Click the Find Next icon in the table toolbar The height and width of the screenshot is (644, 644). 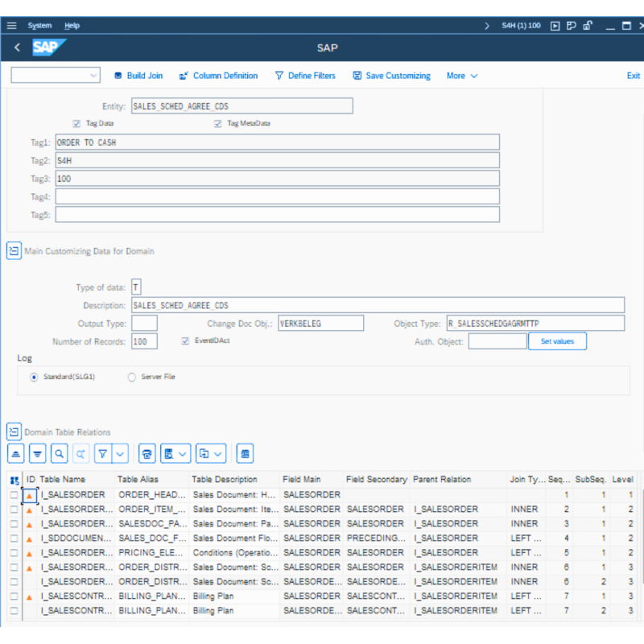(x=80, y=453)
